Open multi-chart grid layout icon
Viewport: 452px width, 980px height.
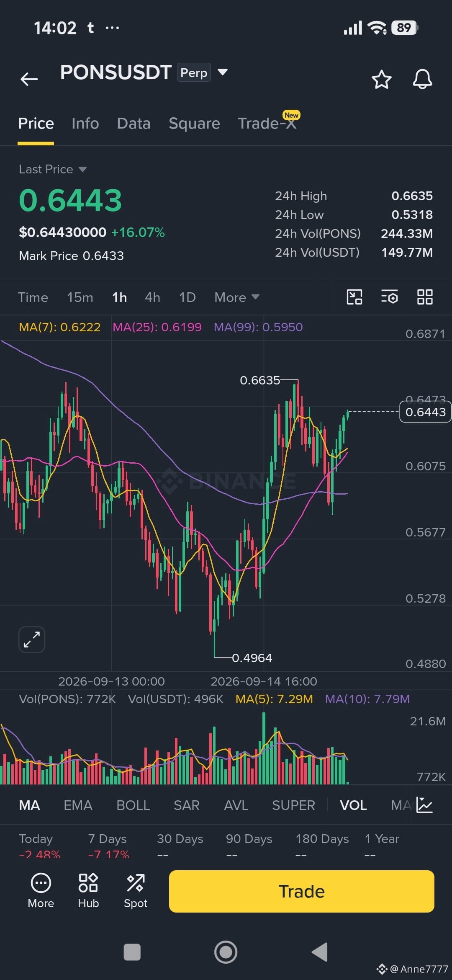click(425, 297)
